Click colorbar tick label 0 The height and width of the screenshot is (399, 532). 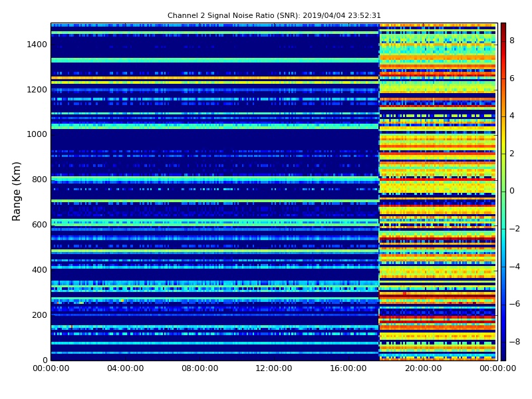(512, 191)
